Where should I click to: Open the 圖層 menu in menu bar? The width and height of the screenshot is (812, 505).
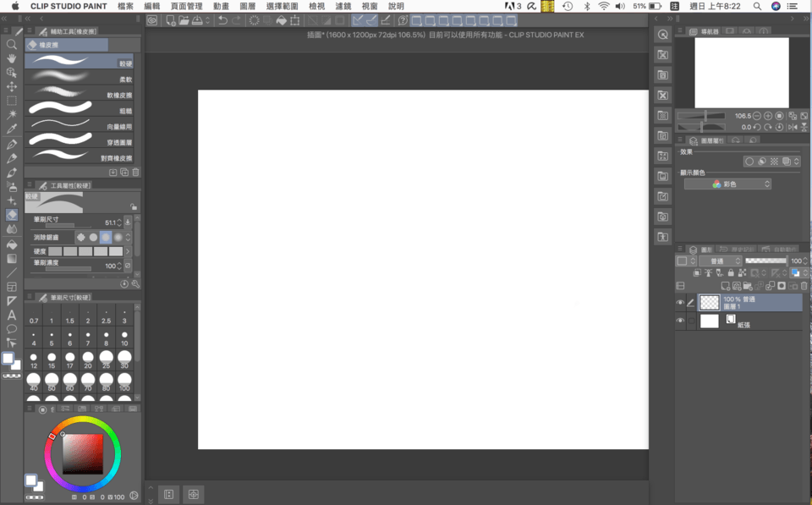pos(248,6)
